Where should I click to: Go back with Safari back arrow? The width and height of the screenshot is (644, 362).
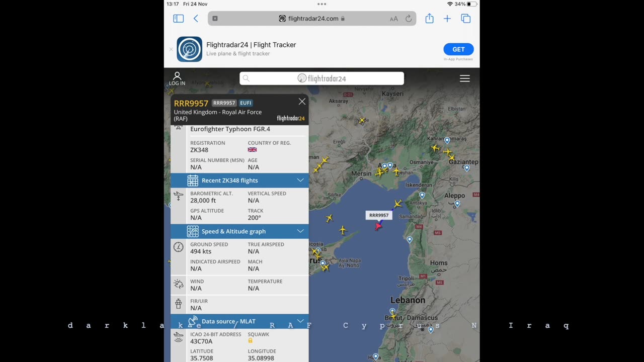[x=196, y=19]
